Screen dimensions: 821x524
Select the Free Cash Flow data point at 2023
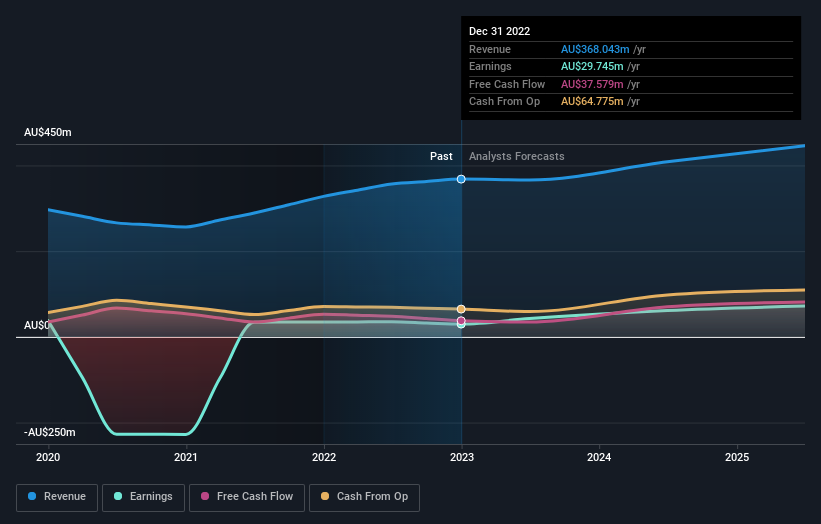coord(461,321)
